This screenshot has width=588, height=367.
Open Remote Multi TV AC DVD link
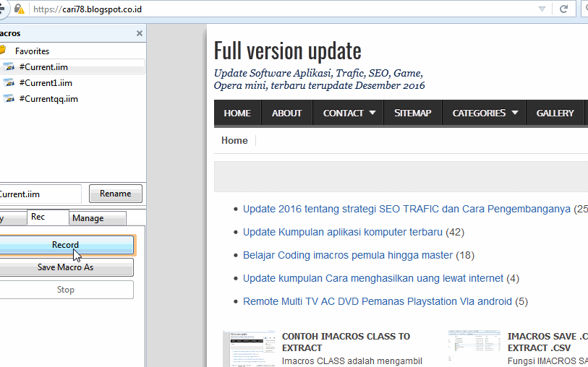tap(378, 301)
